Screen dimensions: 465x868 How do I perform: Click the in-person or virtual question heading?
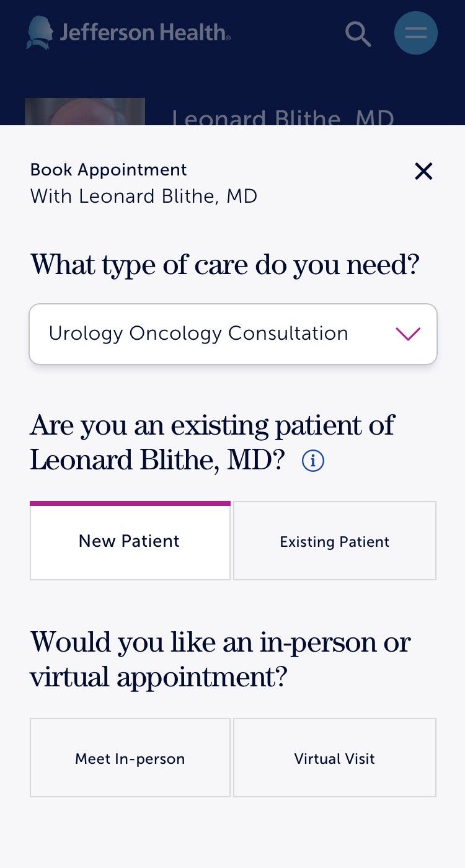[220, 660]
